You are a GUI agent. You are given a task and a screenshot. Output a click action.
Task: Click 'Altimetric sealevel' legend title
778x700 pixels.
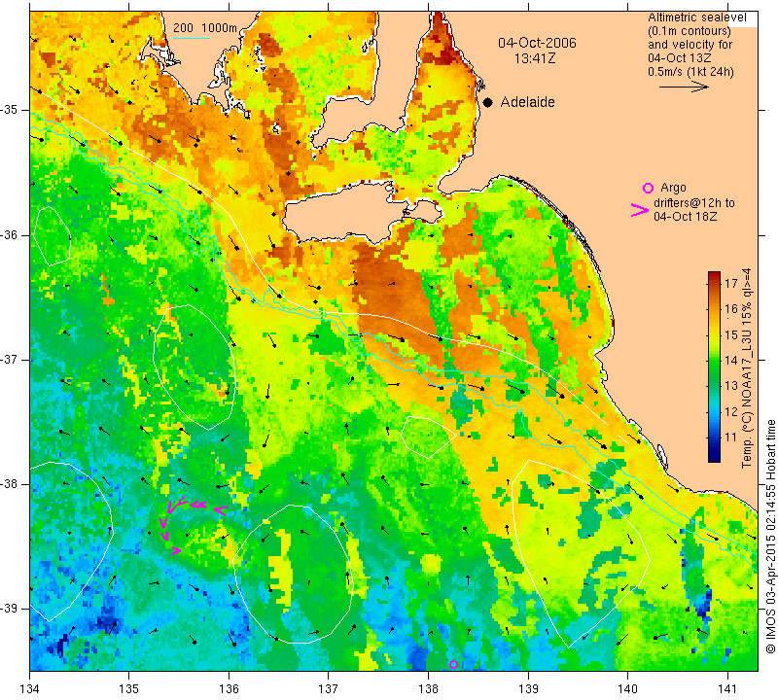click(696, 17)
